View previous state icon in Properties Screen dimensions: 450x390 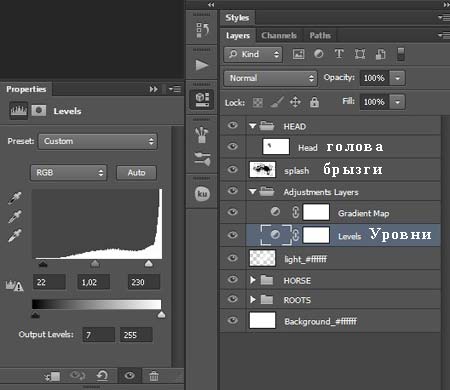(x=77, y=376)
